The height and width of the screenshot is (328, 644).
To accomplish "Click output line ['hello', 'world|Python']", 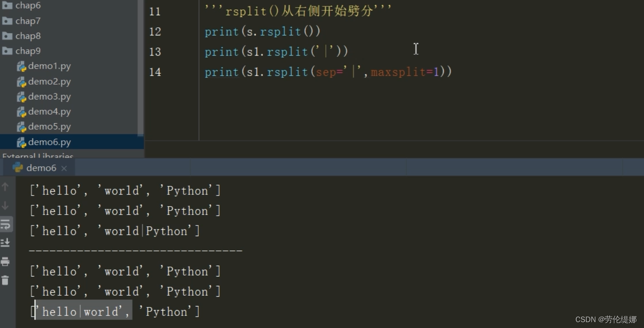I will 115,231.
